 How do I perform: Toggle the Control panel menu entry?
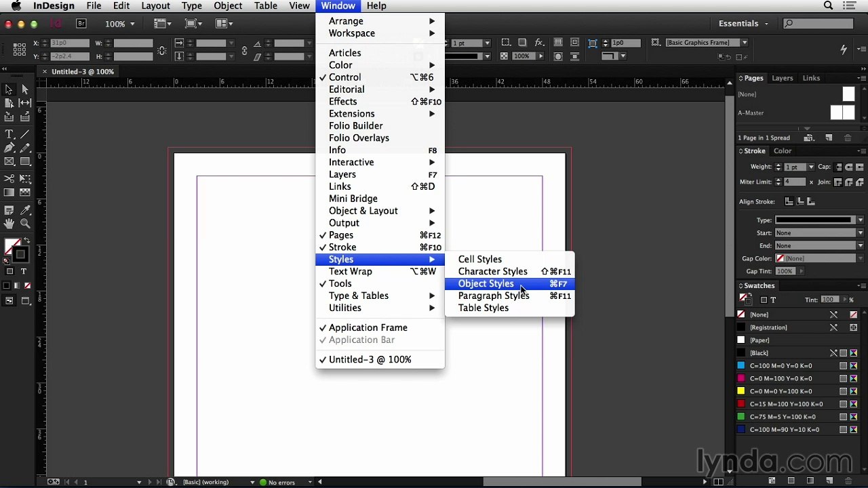(x=380, y=77)
